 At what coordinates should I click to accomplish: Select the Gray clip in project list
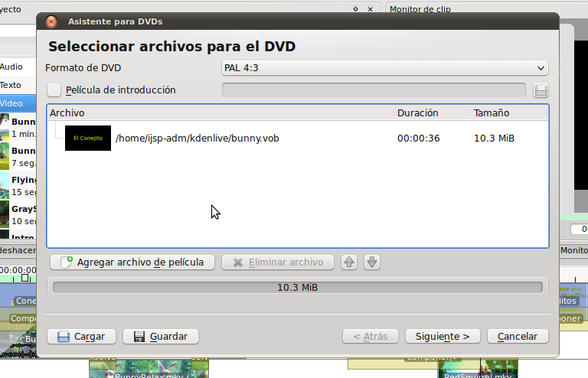[18, 215]
